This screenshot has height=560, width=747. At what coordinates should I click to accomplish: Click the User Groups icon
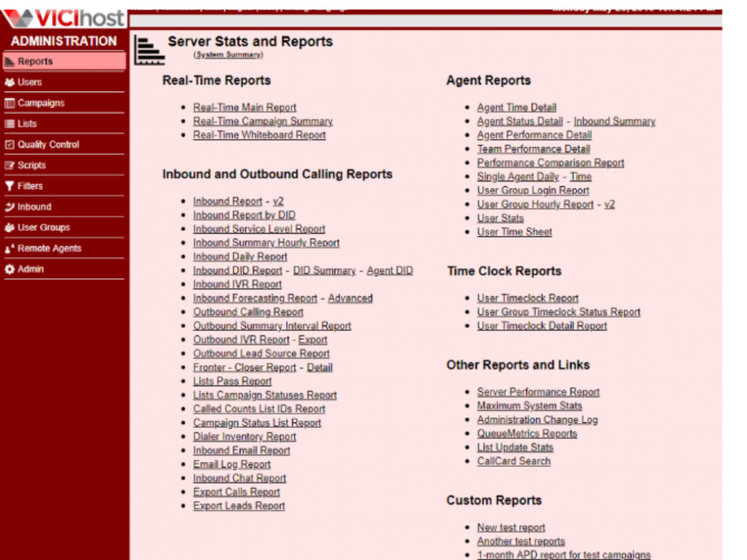coord(10,228)
